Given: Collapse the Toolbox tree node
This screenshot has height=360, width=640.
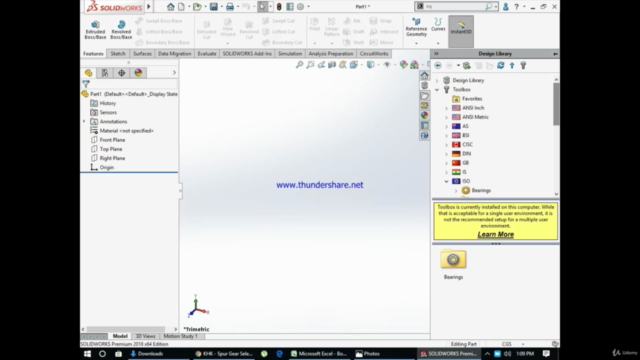Looking at the screenshot, I should pos(437,89).
